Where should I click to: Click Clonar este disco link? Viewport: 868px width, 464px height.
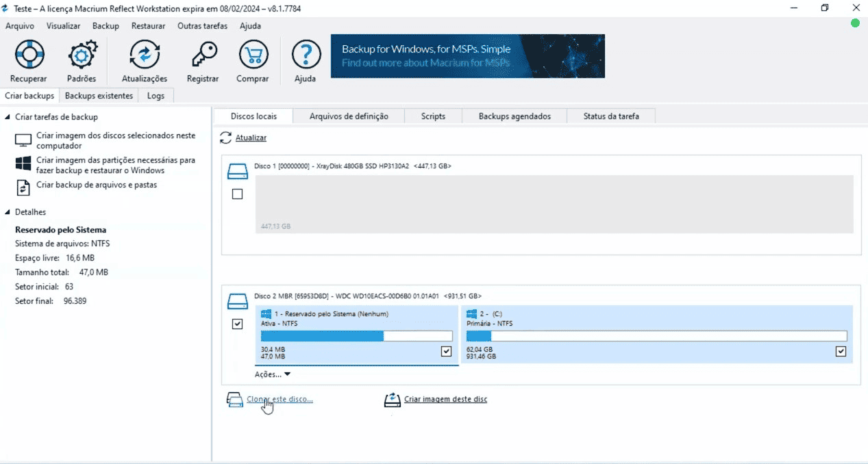click(280, 399)
